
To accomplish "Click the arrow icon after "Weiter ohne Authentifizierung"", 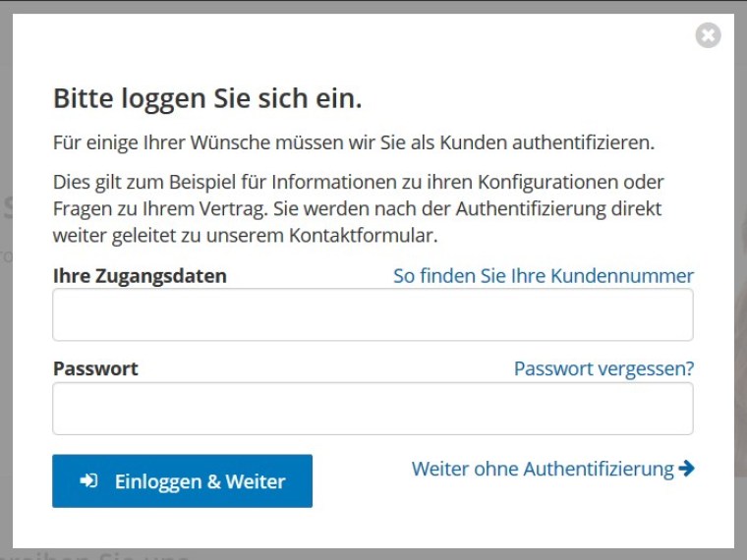I will [x=687, y=469].
